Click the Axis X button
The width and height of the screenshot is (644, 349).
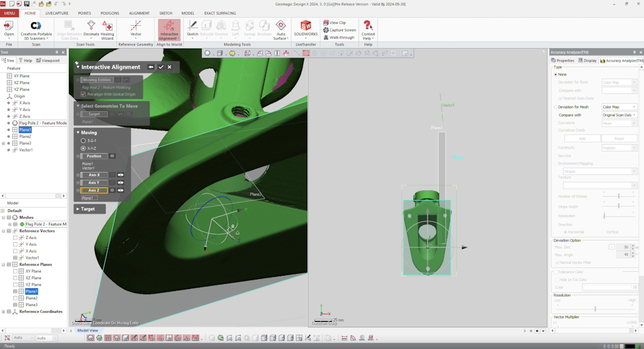(94, 175)
